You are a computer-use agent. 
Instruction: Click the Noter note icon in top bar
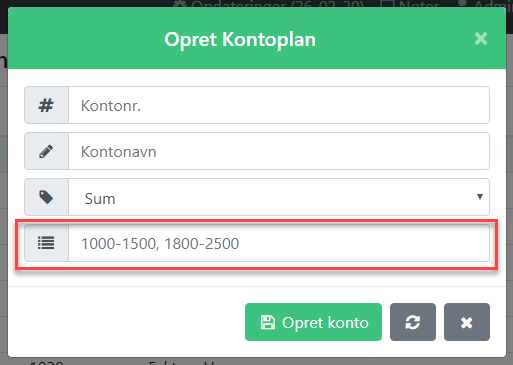[x=387, y=4]
